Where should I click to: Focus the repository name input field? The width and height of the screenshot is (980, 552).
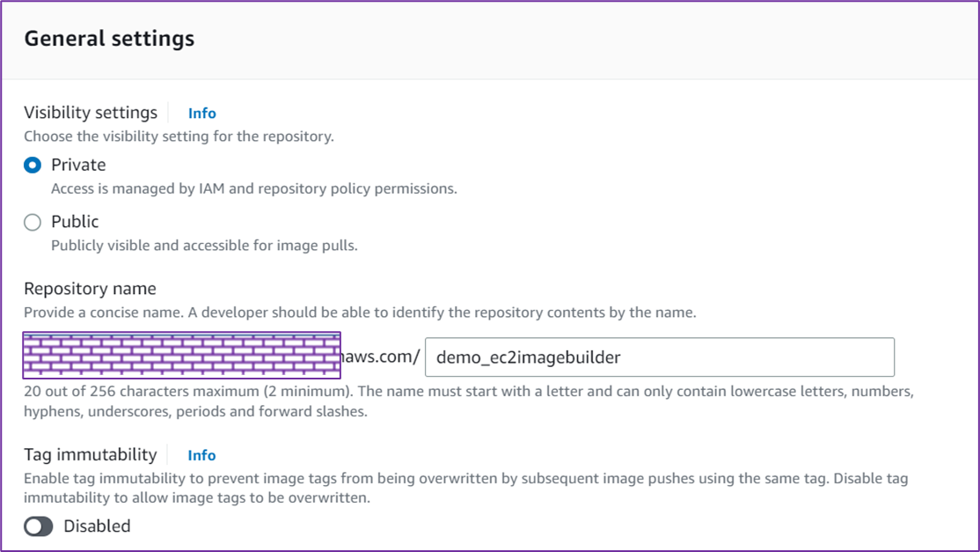tap(659, 357)
